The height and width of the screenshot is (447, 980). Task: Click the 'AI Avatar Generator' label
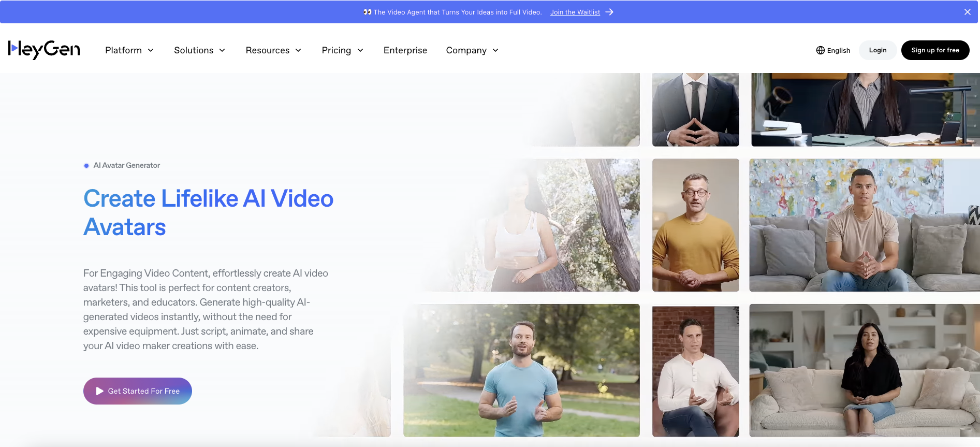127,165
